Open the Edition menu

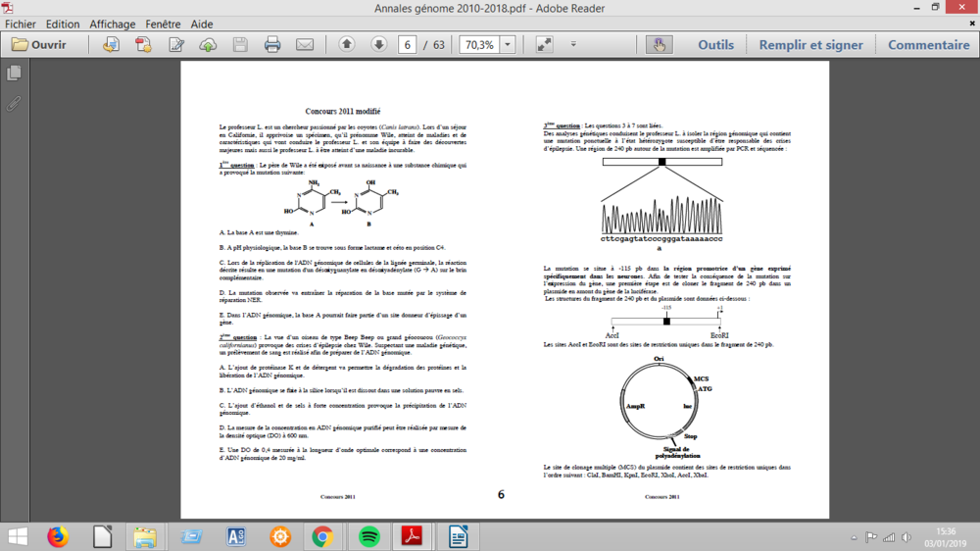[63, 25]
